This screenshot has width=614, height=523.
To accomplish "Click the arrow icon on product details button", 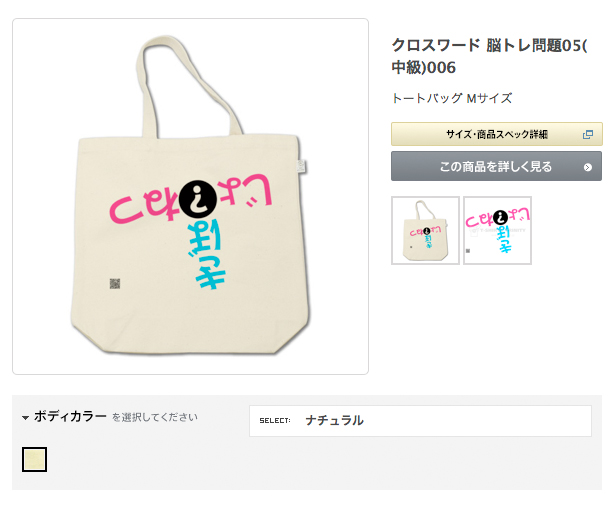I will pos(587,167).
